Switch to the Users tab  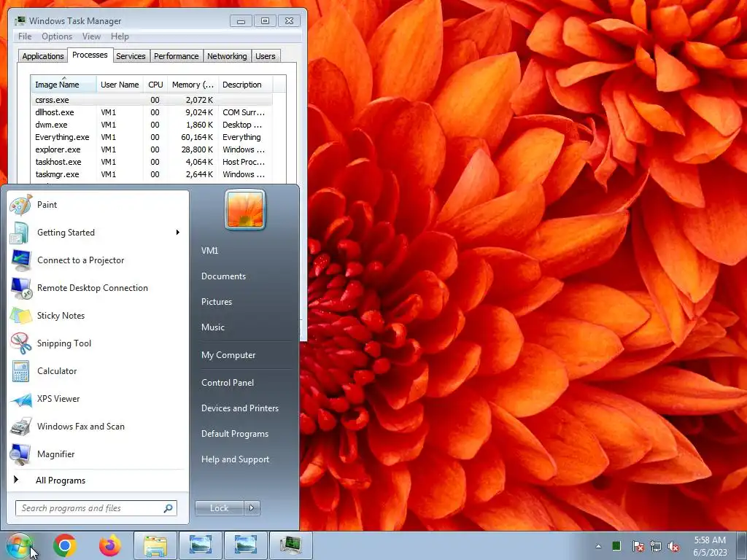pyautogui.click(x=266, y=56)
